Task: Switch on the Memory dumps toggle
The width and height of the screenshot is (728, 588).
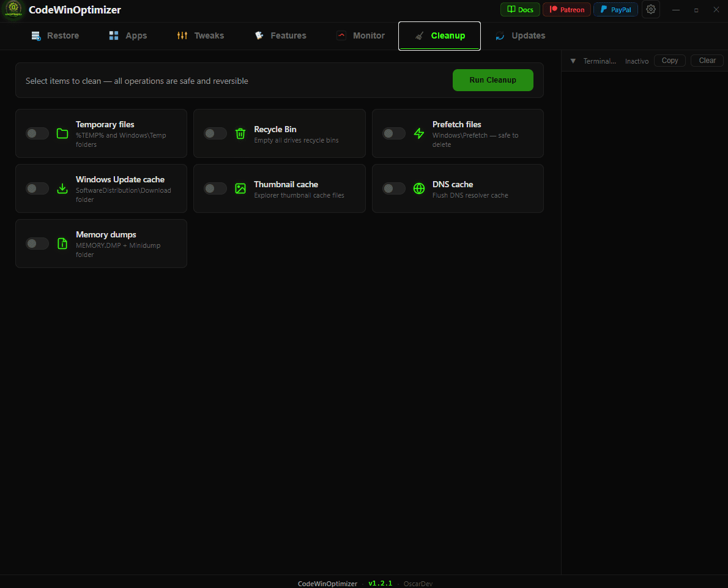Action: (37, 244)
